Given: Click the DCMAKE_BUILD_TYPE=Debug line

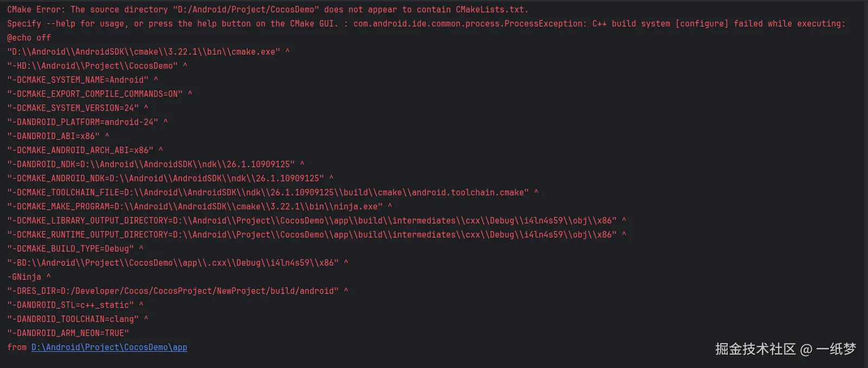Looking at the screenshot, I should click(x=70, y=249).
